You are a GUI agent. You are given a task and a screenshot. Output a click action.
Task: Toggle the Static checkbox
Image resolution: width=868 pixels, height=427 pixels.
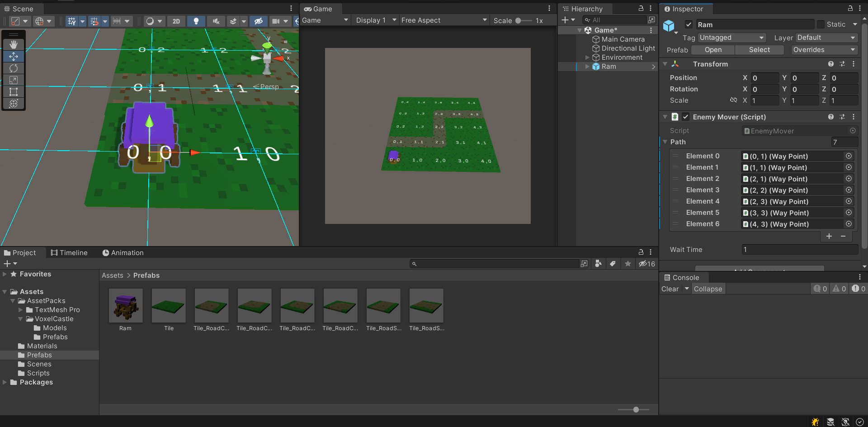coord(821,24)
